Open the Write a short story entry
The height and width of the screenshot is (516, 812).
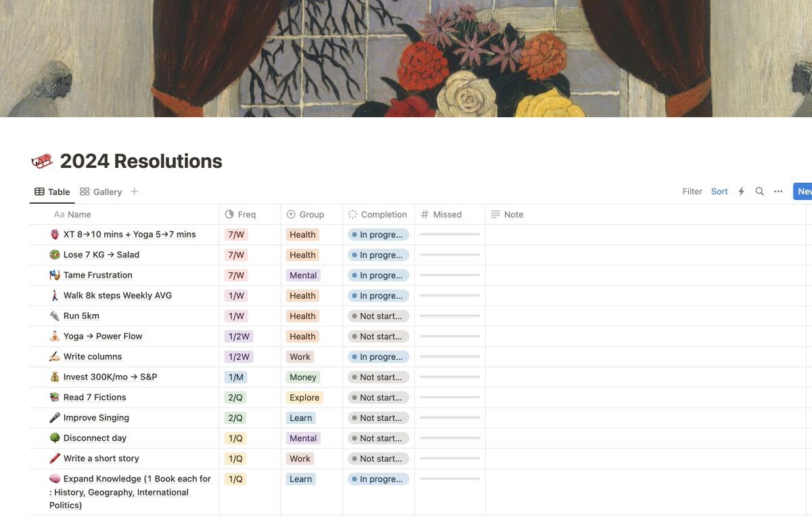[x=101, y=458]
